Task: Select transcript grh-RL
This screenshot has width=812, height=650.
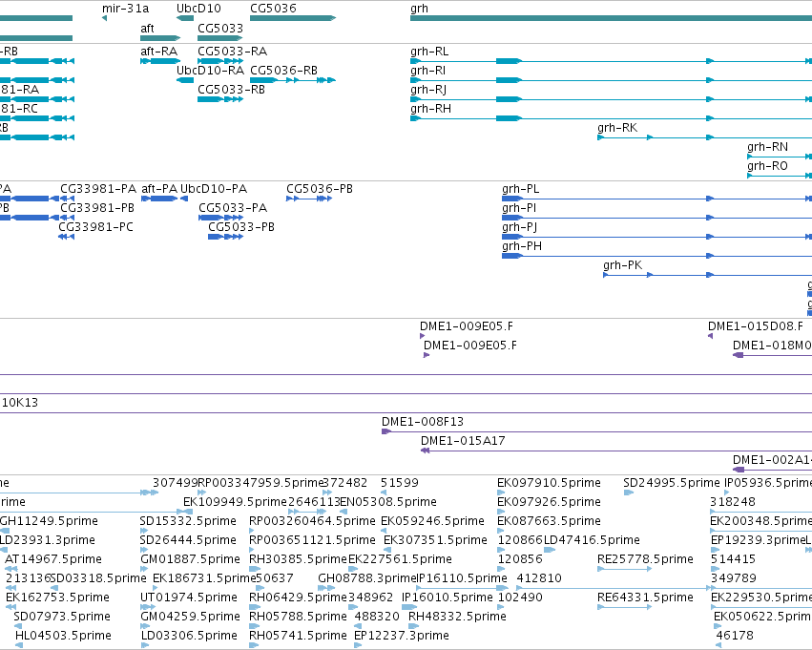Action: 429,52
